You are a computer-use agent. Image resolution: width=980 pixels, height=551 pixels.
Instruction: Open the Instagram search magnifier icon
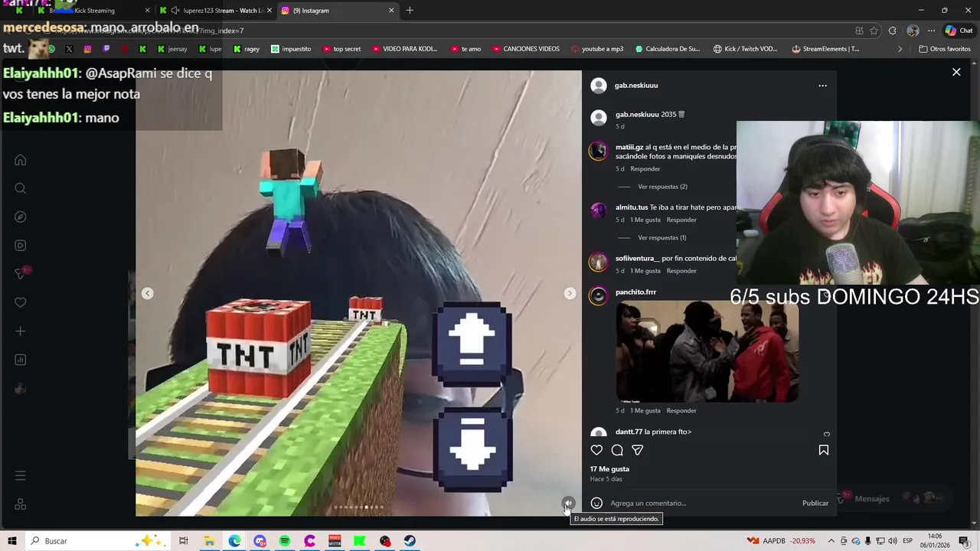[x=21, y=188]
